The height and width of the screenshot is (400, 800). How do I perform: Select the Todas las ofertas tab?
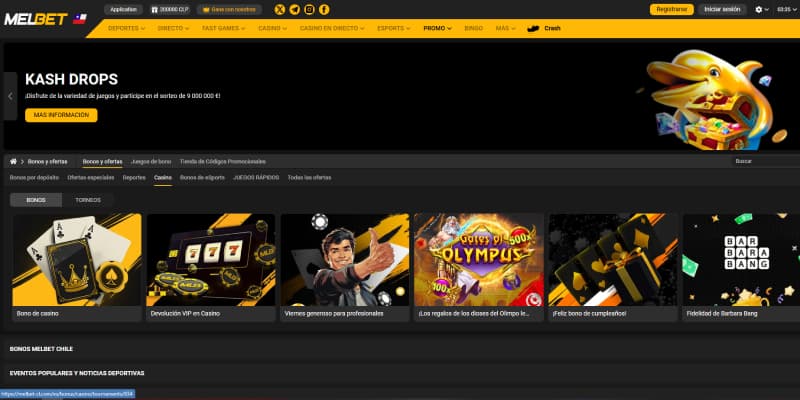(309, 177)
